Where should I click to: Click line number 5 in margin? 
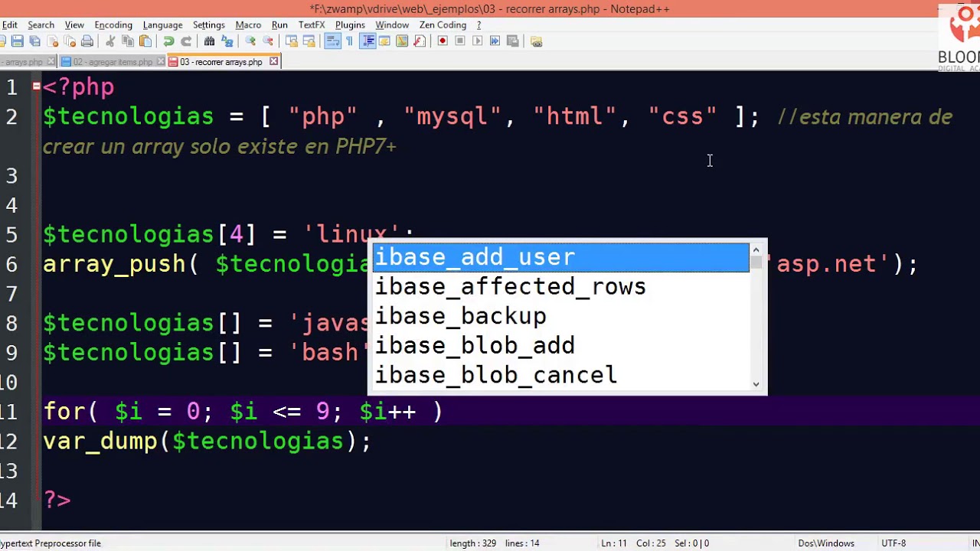[x=11, y=234]
